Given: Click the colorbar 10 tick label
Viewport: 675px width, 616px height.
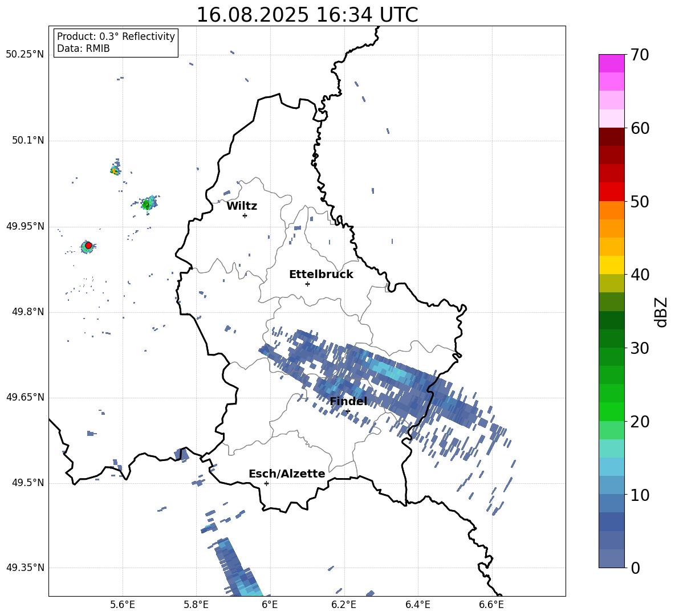Looking at the screenshot, I should point(640,495).
